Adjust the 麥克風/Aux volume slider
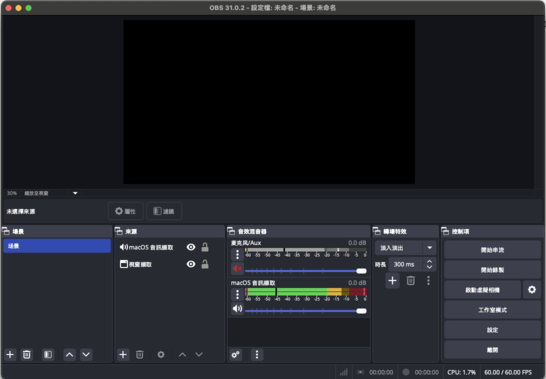 [x=306, y=271]
